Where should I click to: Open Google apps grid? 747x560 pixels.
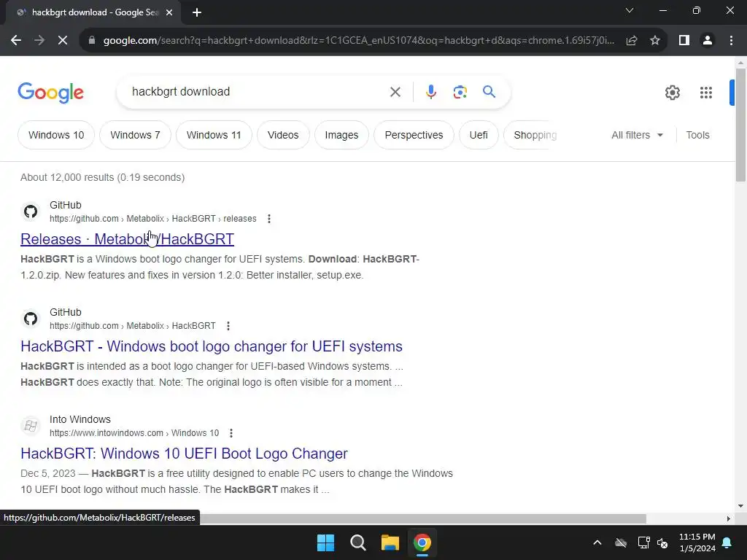(706, 93)
